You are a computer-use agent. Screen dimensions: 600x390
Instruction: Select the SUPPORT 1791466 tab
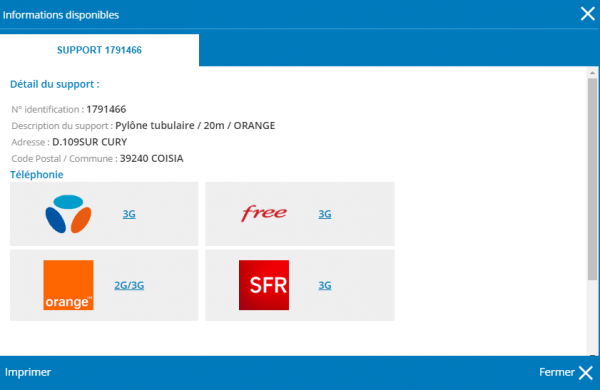click(x=99, y=50)
